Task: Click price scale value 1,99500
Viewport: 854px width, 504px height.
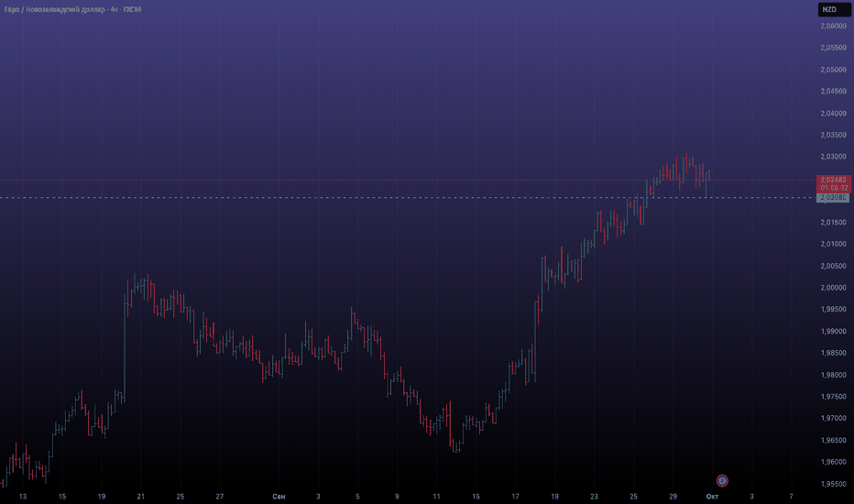Action: tap(833, 310)
